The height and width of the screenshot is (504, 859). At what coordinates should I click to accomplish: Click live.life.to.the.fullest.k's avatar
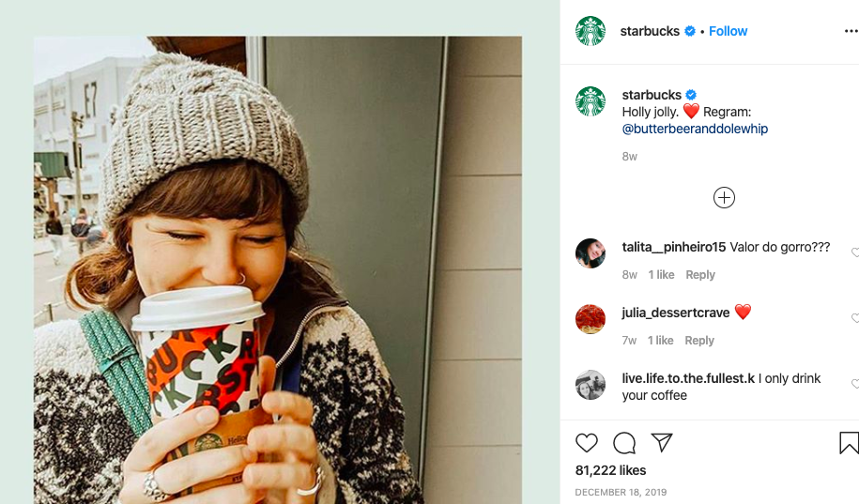click(x=591, y=385)
